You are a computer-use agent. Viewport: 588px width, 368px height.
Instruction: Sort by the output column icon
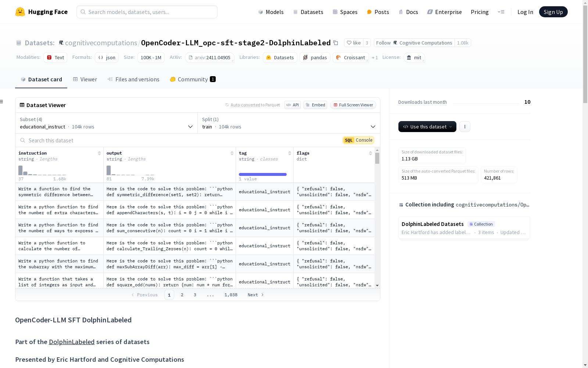tap(232, 153)
